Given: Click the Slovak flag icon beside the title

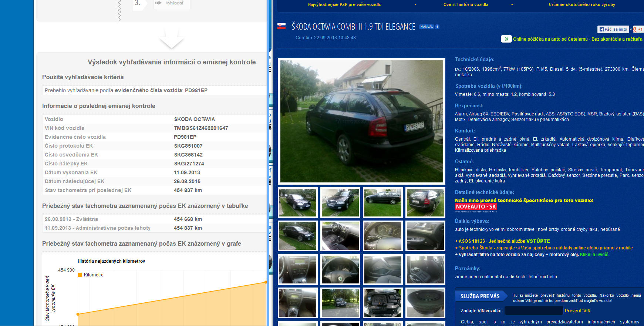Looking at the screenshot, I should [281, 26].
